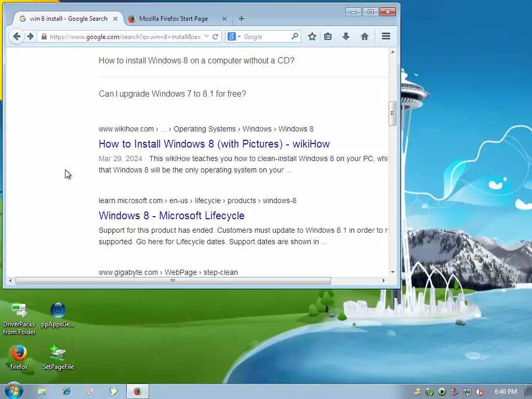The width and height of the screenshot is (532, 399).
Task: Go forward with the Firefox forward arrow
Action: (31, 36)
